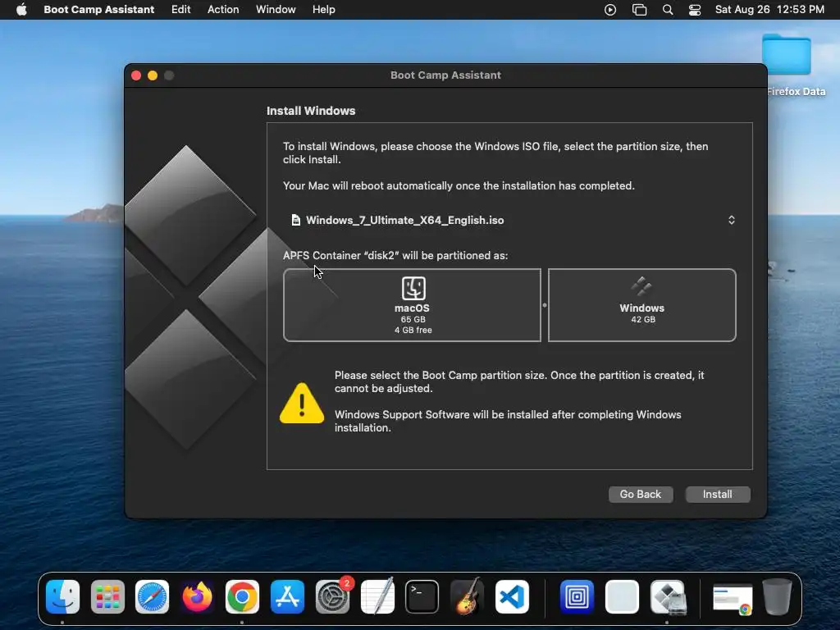
Task: Launch Google Chrome from the Dock
Action: coord(242,597)
